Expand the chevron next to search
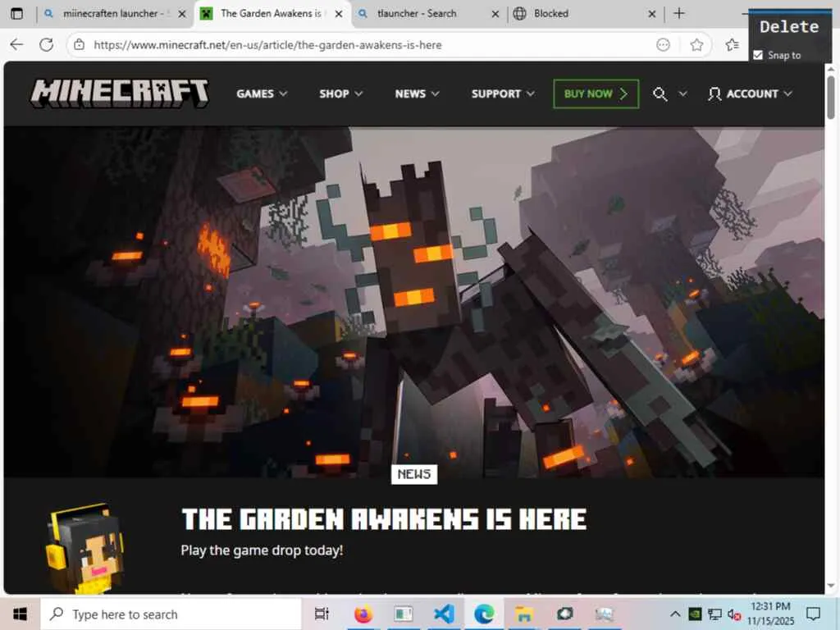 (x=682, y=94)
